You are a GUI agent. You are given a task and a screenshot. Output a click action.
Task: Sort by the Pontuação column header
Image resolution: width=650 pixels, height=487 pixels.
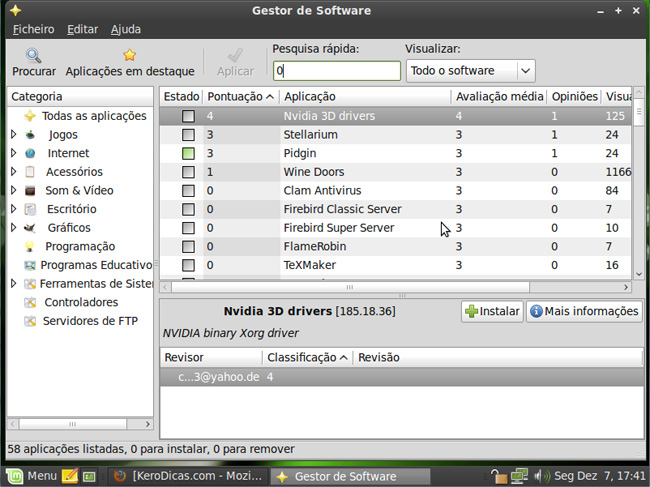click(240, 97)
